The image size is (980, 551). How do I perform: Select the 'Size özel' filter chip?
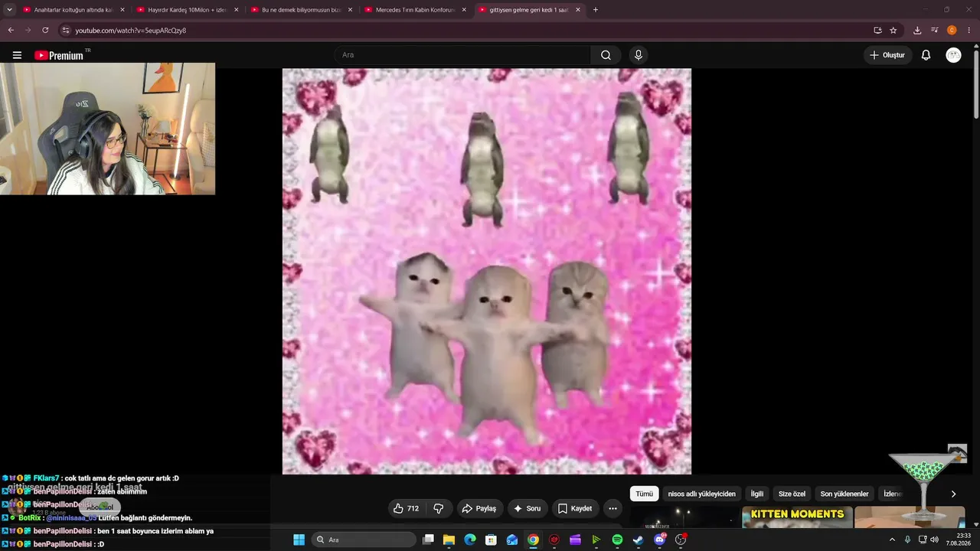pos(792,494)
